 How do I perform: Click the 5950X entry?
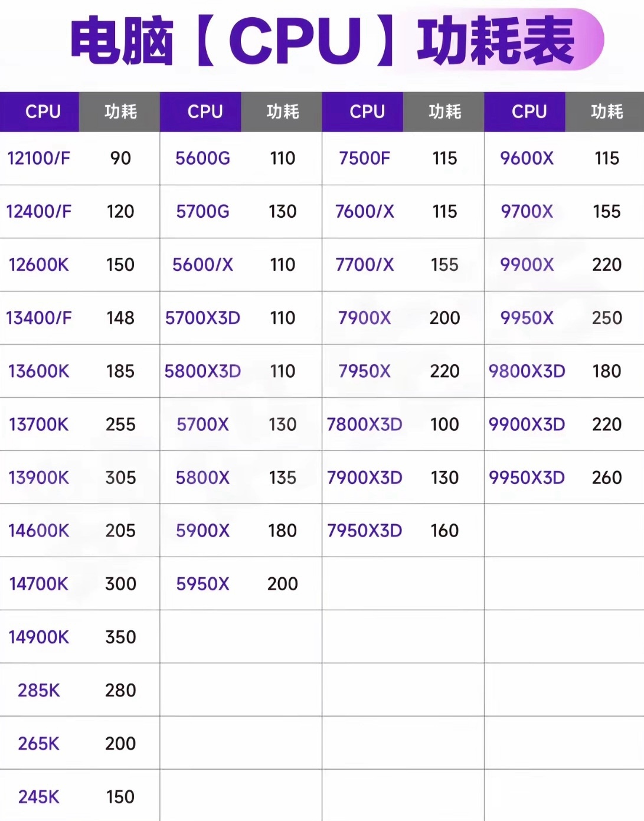[202, 584]
